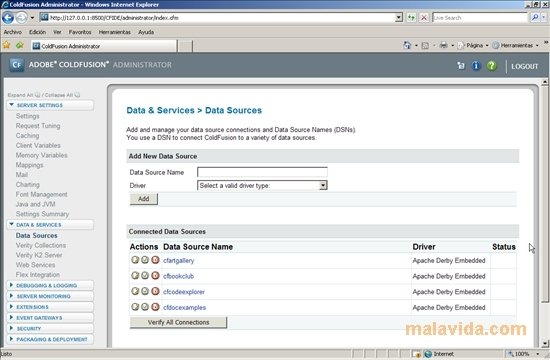Viewport: 550px width, 360px height.
Task: Click the page vertical scrollbar
Action: 545,213
